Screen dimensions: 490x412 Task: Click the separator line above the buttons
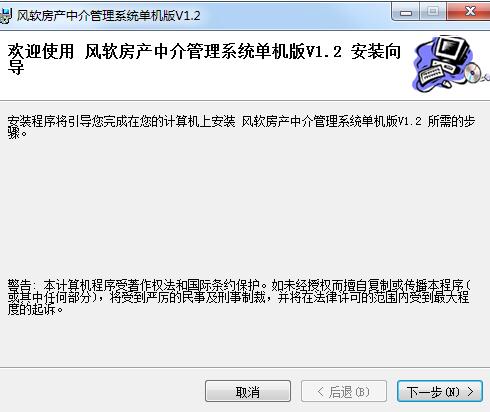coord(245,368)
